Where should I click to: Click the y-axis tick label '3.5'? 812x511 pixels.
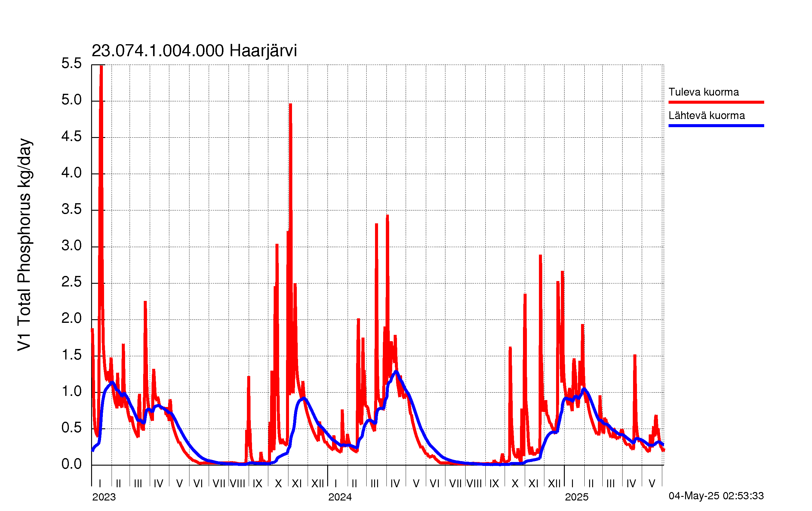coord(72,209)
